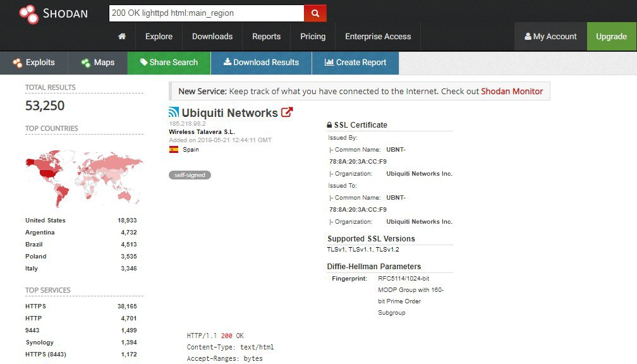Click the total results count 53,250
This screenshot has height=364, width=637.
45,106
